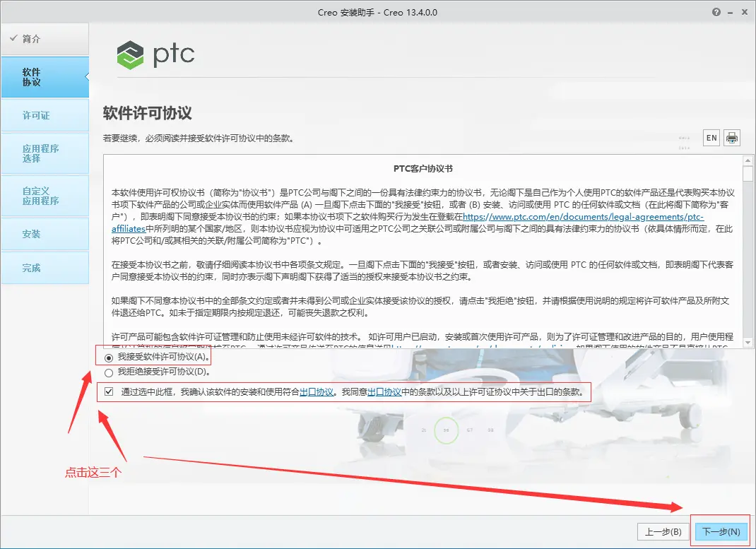Click the ptc logo

(x=155, y=54)
